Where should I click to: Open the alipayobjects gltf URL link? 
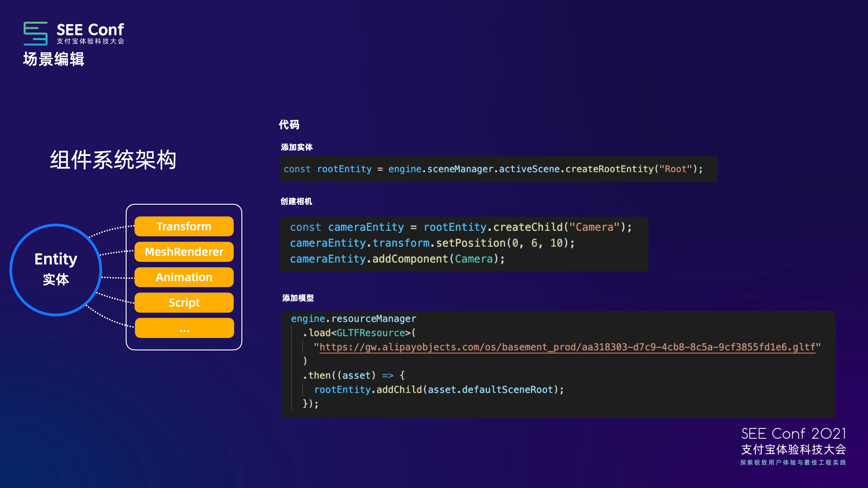point(567,347)
